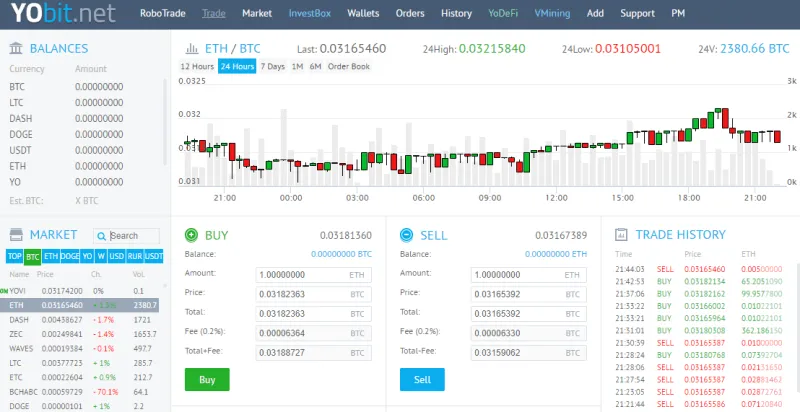Open YoDeFi section
The image size is (800, 412).
(x=503, y=13)
